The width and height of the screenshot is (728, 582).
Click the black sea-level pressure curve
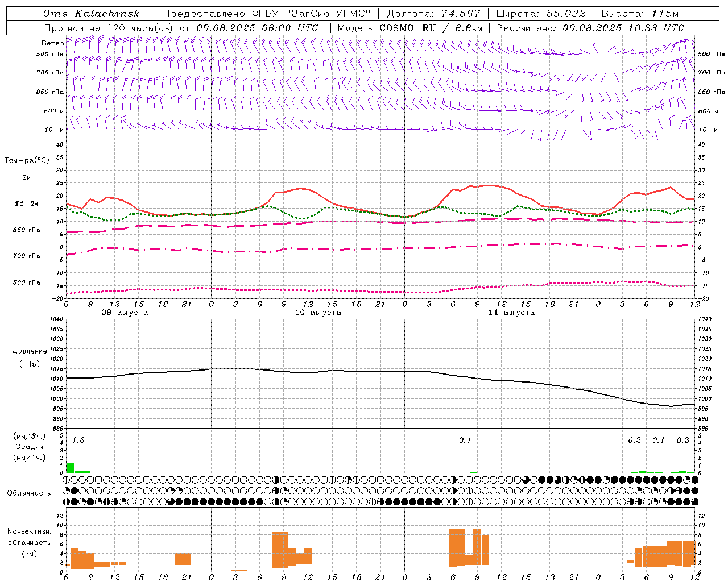point(381,371)
